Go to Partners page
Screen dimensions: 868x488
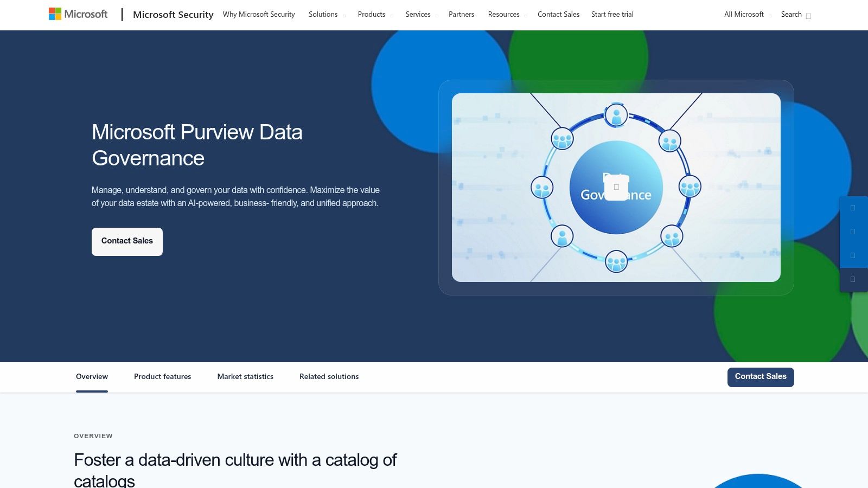pos(461,15)
